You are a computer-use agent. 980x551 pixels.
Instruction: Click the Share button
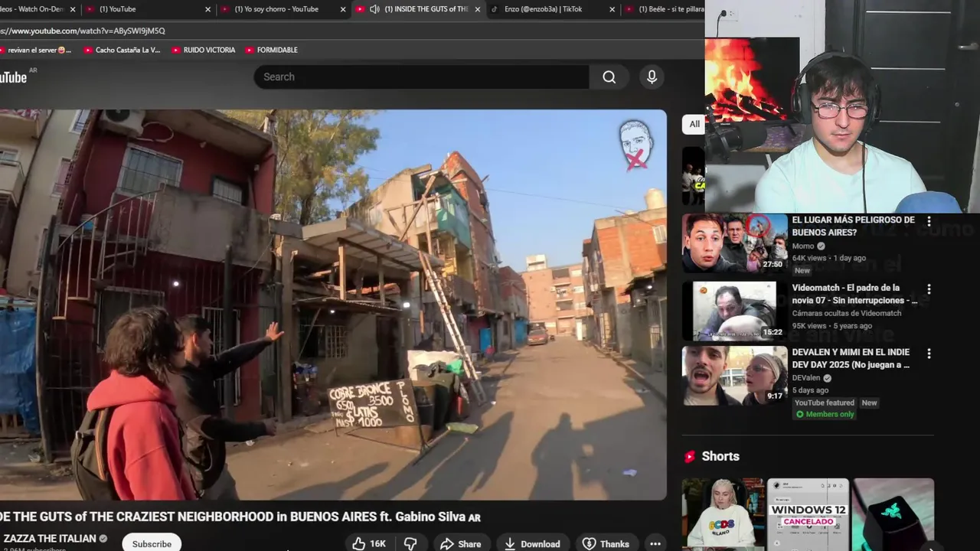pyautogui.click(x=461, y=543)
